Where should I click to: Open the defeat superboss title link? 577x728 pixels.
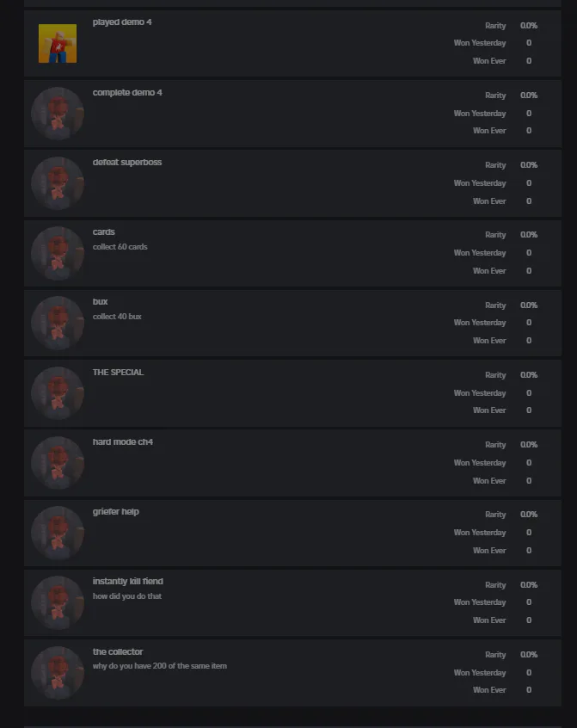127,162
